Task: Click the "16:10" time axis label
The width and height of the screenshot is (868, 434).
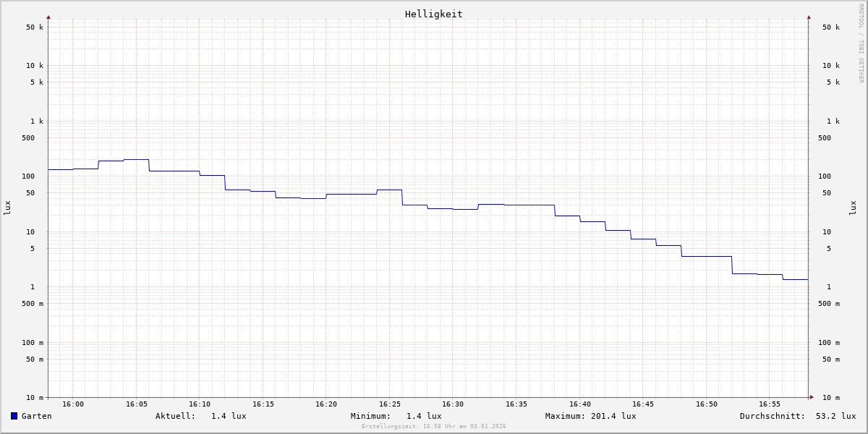Action: tap(200, 404)
